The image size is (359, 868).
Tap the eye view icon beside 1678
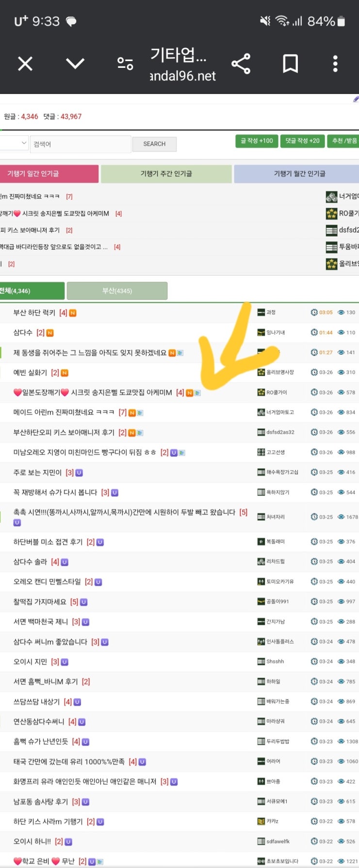click(x=341, y=517)
